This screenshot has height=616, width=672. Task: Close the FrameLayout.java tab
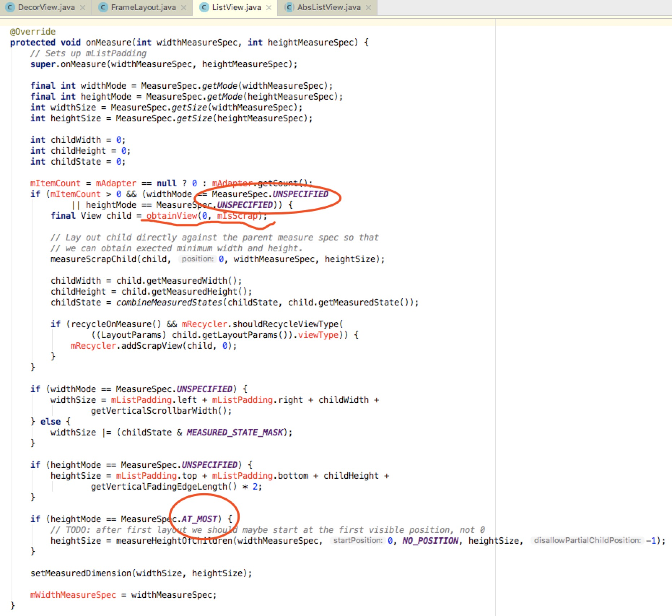[x=184, y=8]
